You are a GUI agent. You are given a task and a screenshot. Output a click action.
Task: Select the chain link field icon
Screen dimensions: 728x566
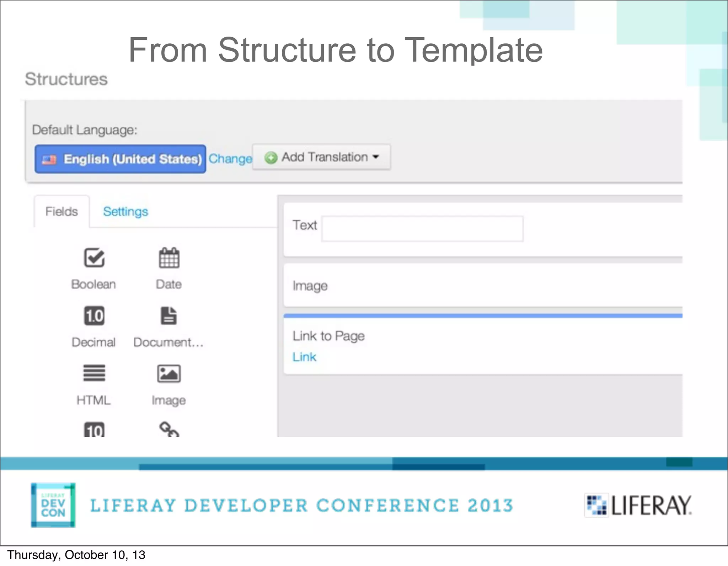[169, 429]
